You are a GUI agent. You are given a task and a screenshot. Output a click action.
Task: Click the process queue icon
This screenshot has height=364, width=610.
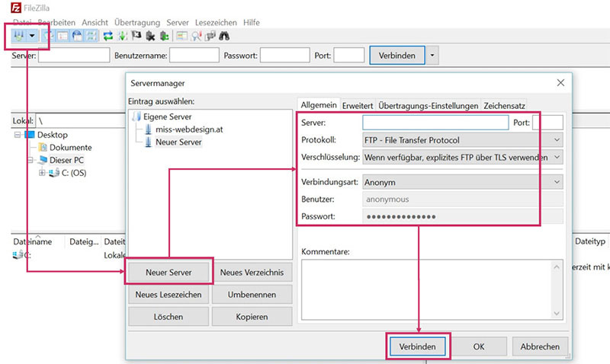(x=122, y=36)
